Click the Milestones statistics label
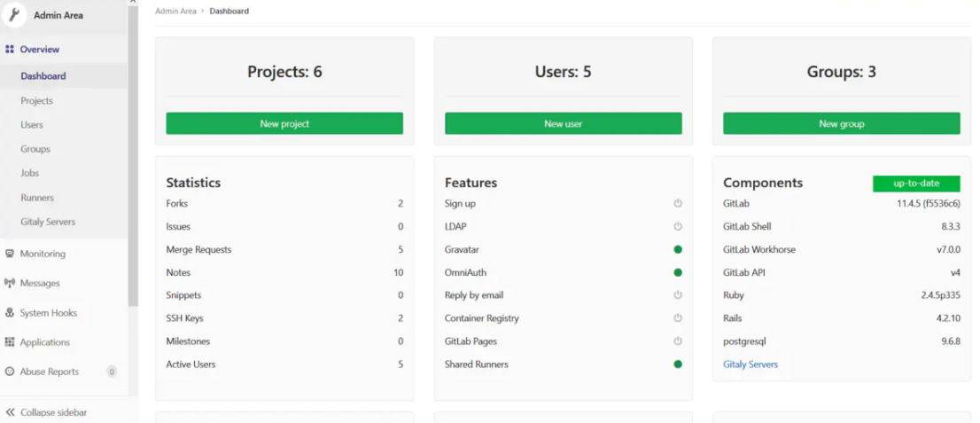The image size is (980, 423). coord(188,341)
